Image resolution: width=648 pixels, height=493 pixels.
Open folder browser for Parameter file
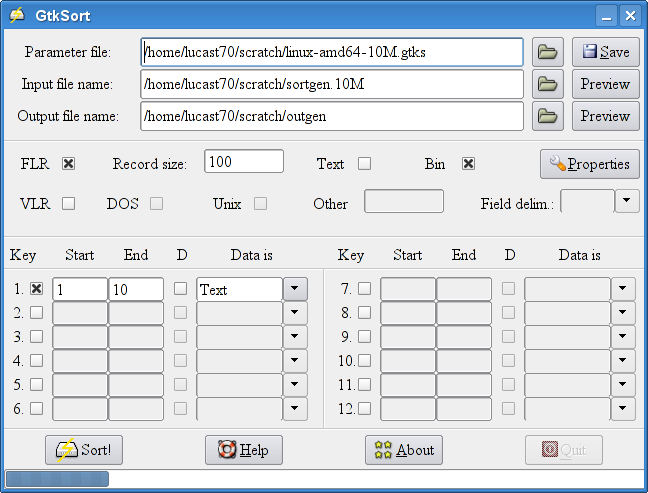click(546, 52)
